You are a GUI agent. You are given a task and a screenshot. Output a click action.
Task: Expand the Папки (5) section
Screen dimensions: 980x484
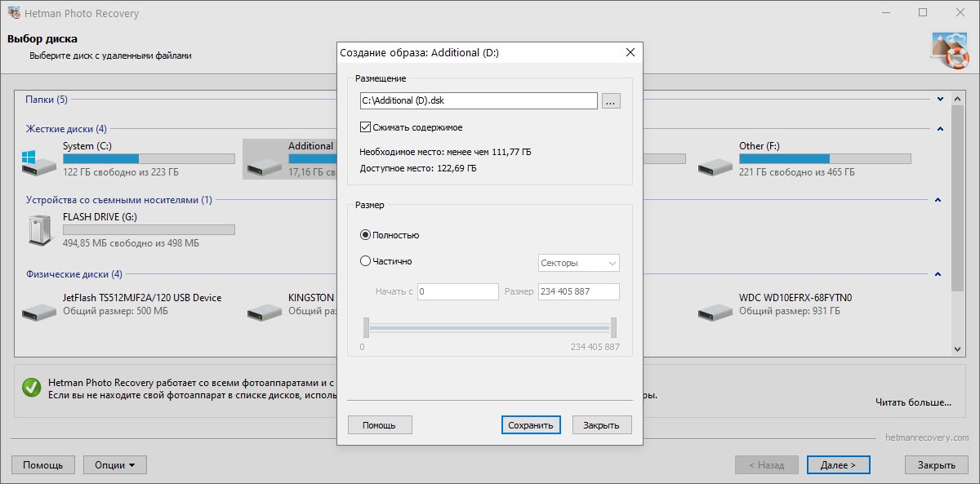pyautogui.click(x=941, y=100)
